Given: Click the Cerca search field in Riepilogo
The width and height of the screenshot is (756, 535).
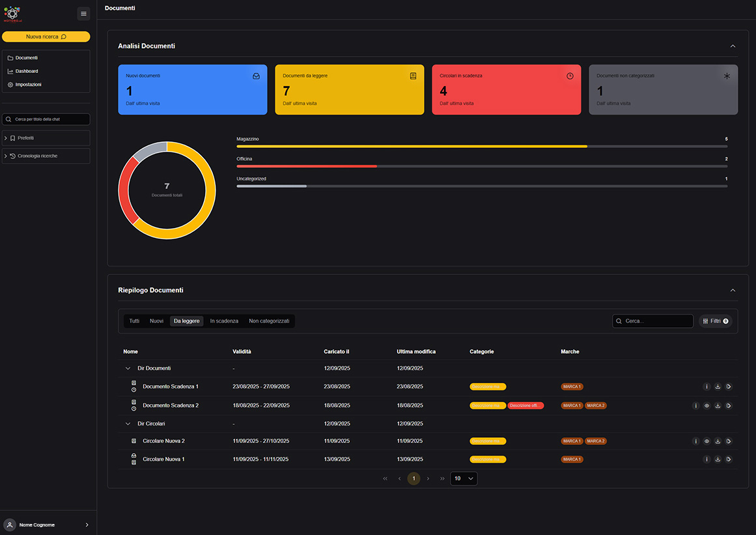Looking at the screenshot, I should (653, 321).
